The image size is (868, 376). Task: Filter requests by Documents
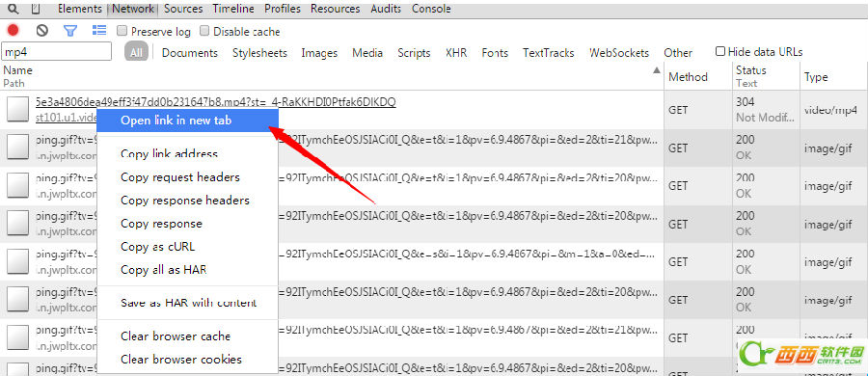190,53
